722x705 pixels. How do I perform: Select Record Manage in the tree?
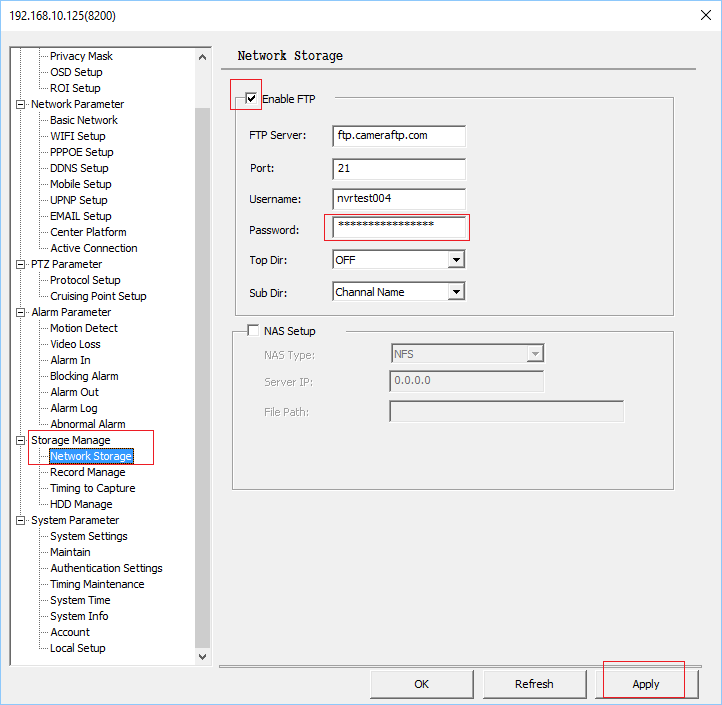(x=87, y=472)
